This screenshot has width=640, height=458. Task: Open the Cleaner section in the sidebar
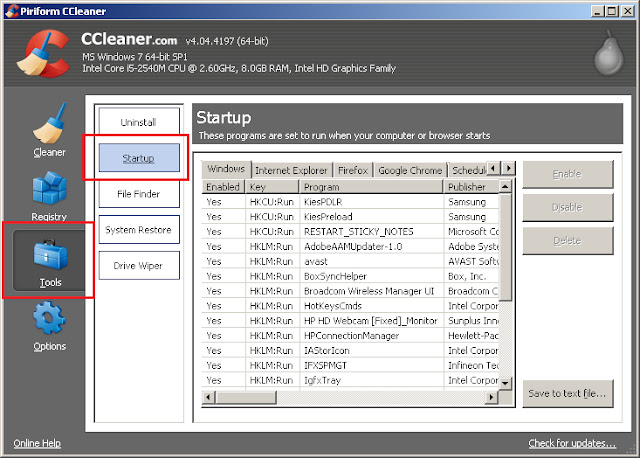[49, 130]
